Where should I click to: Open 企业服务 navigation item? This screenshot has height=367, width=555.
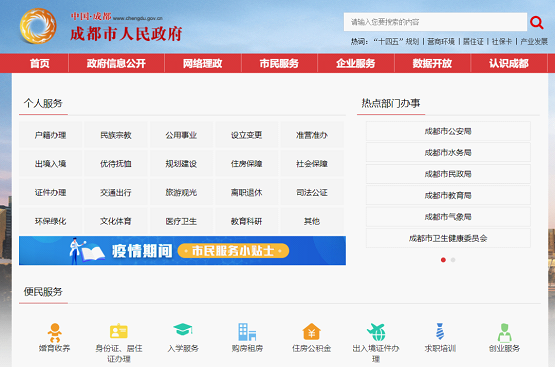pos(355,63)
